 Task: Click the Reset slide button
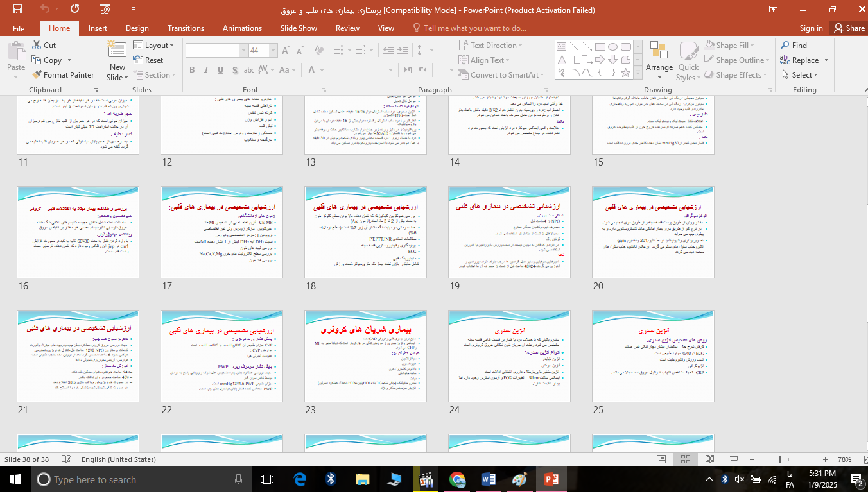point(148,60)
